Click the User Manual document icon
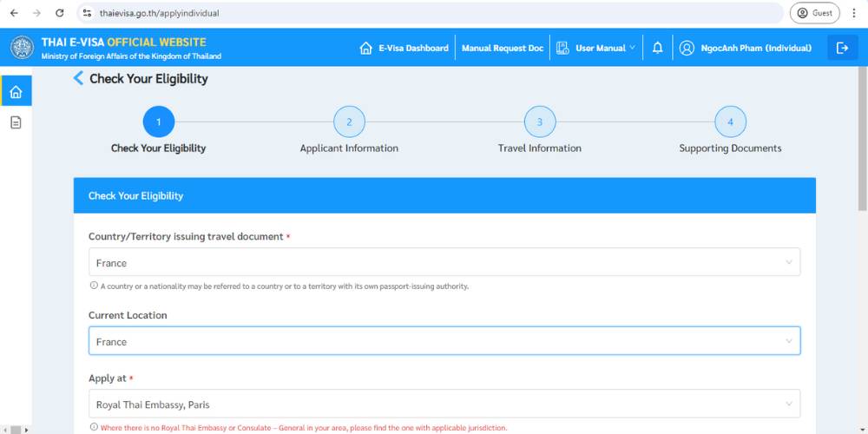The height and width of the screenshot is (434, 868). pos(562,48)
